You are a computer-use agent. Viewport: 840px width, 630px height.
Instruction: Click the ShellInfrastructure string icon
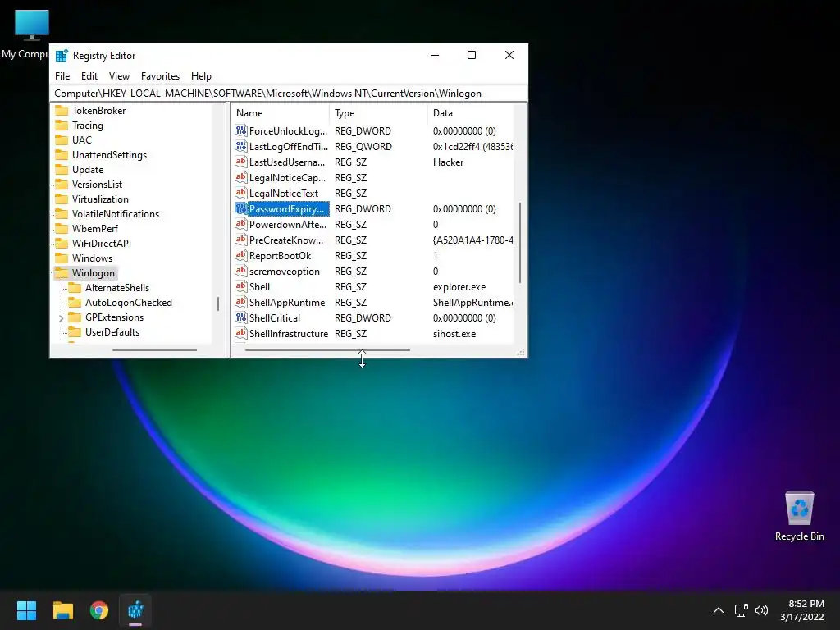(x=241, y=333)
